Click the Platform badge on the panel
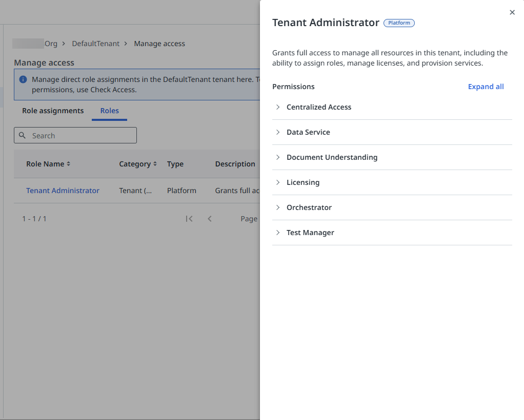The width and height of the screenshot is (524, 420). click(399, 23)
